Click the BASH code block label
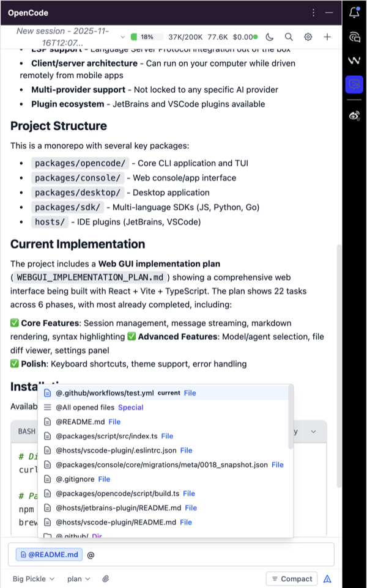367x588 pixels. point(27,432)
